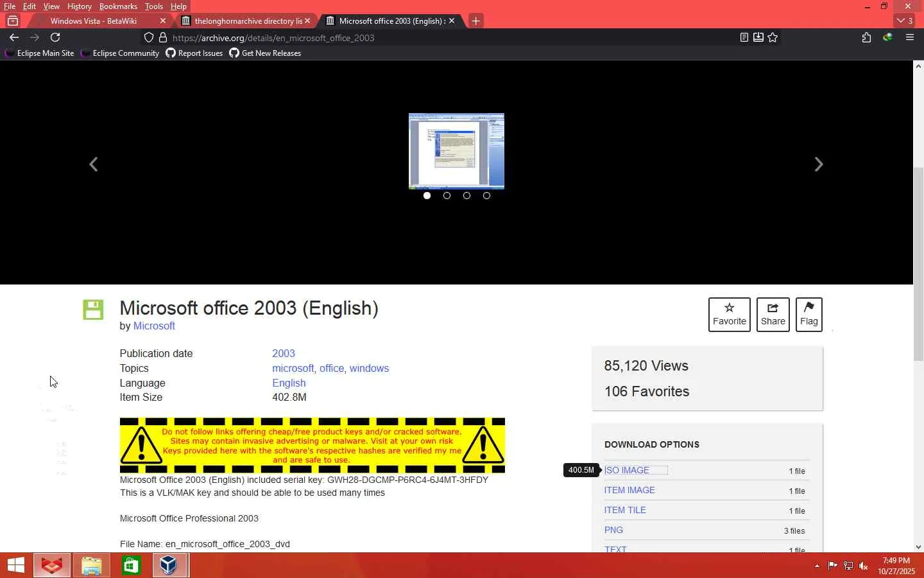Expand the list-all-tabs dropdown showing 3
The image size is (924, 578).
[905, 21]
